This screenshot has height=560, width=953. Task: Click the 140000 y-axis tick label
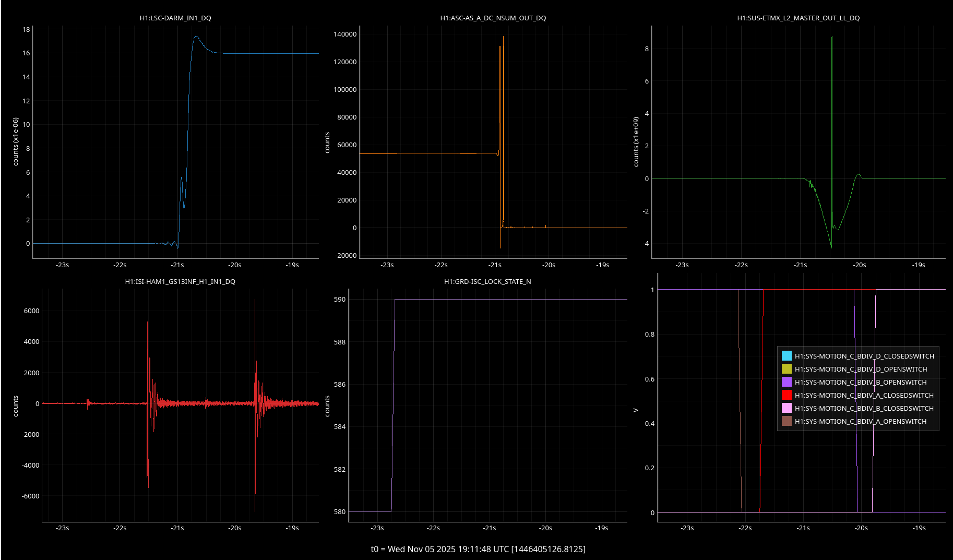[x=344, y=34]
